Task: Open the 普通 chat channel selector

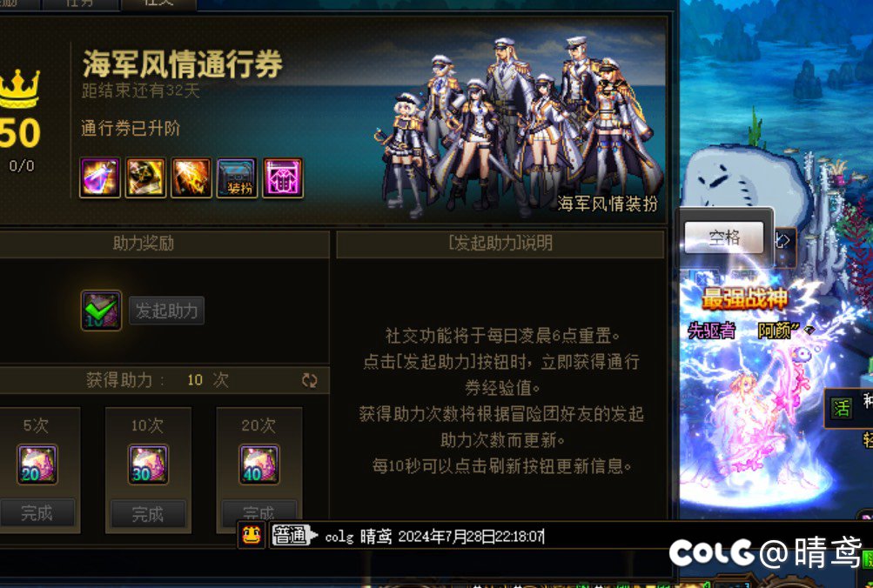Action: [x=294, y=536]
